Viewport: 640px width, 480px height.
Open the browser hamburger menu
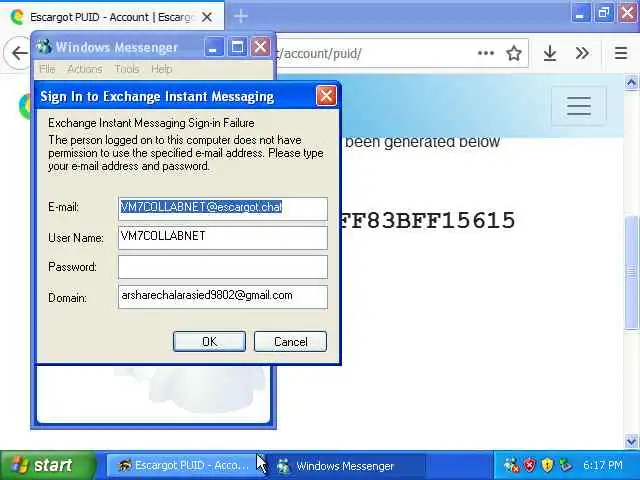pos(620,53)
